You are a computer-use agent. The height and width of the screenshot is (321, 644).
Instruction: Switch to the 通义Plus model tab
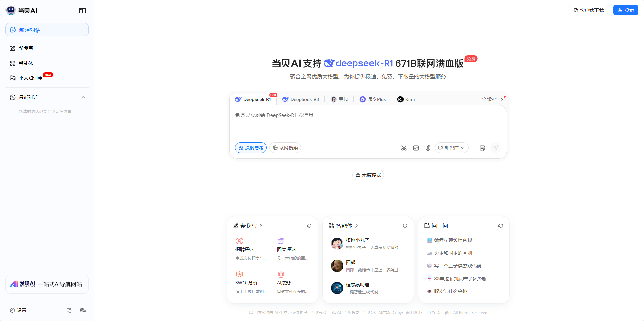click(x=373, y=99)
